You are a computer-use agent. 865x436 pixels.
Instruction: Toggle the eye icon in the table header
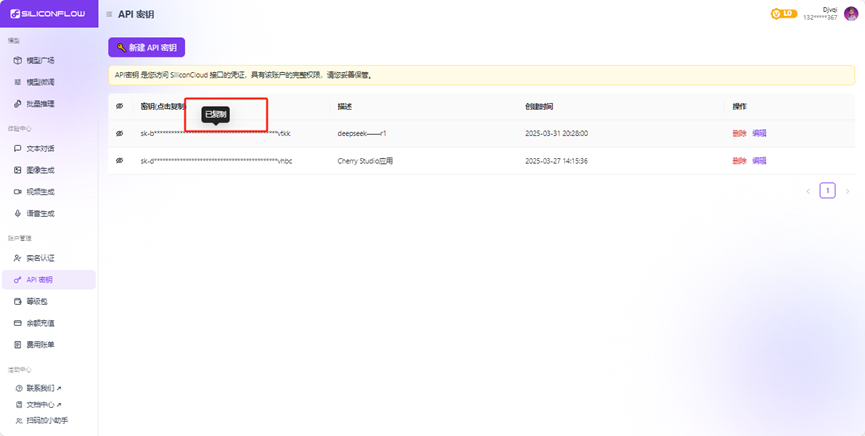120,106
